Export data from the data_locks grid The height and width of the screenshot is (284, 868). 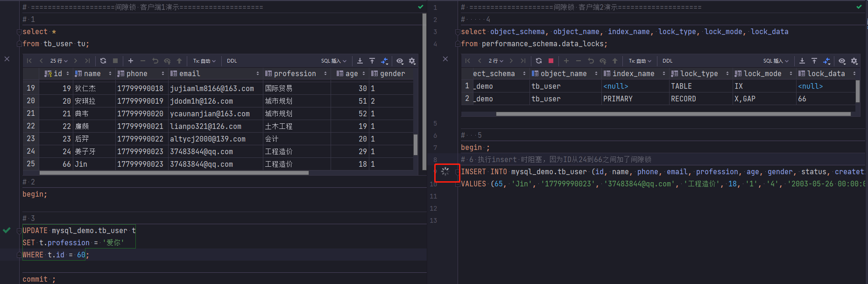(802, 61)
